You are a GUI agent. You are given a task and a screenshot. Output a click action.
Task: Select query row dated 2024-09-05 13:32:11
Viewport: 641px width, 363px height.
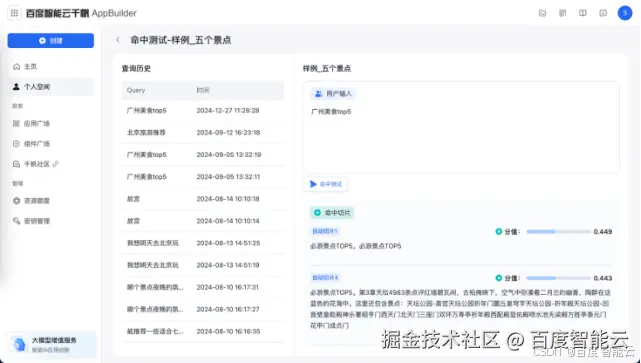tap(203, 177)
